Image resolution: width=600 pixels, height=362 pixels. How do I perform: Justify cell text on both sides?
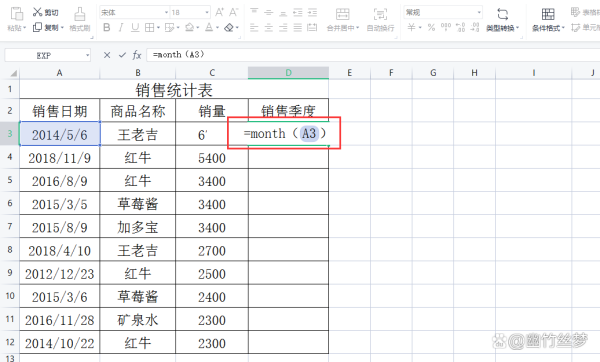point(298,28)
